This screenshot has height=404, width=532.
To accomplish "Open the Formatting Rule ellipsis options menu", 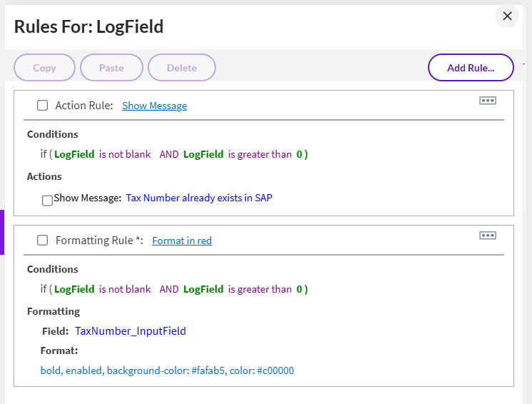I will (488, 236).
